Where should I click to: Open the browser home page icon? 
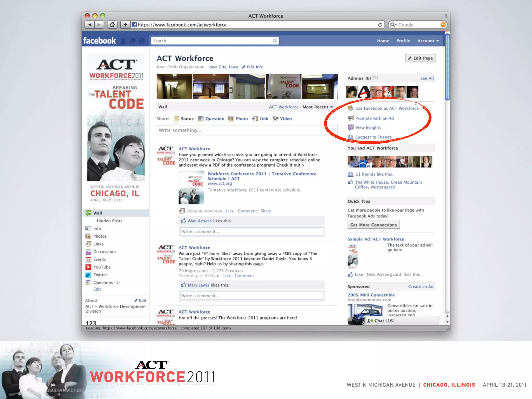tap(112, 25)
